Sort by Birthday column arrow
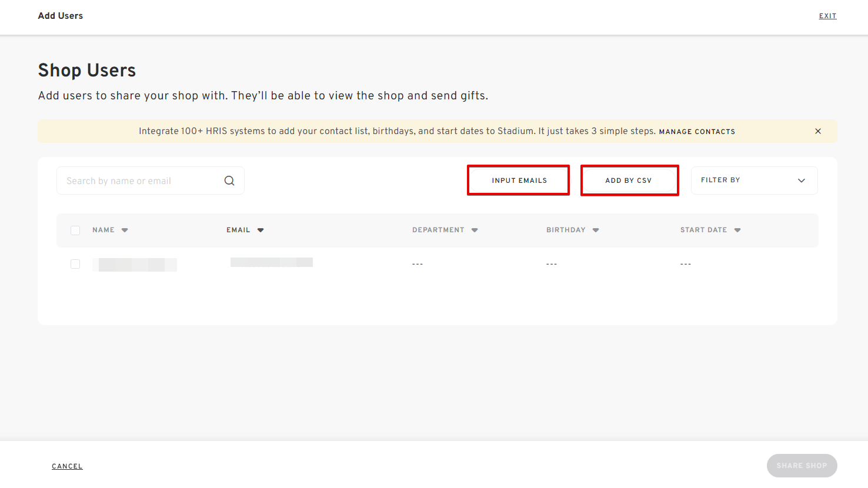Viewport: 868px width, 488px height. (x=596, y=230)
